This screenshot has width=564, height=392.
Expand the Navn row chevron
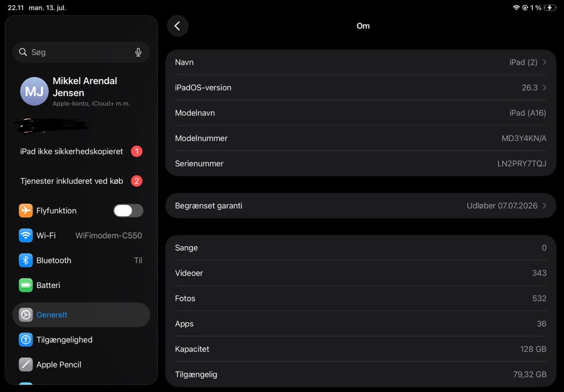click(544, 62)
